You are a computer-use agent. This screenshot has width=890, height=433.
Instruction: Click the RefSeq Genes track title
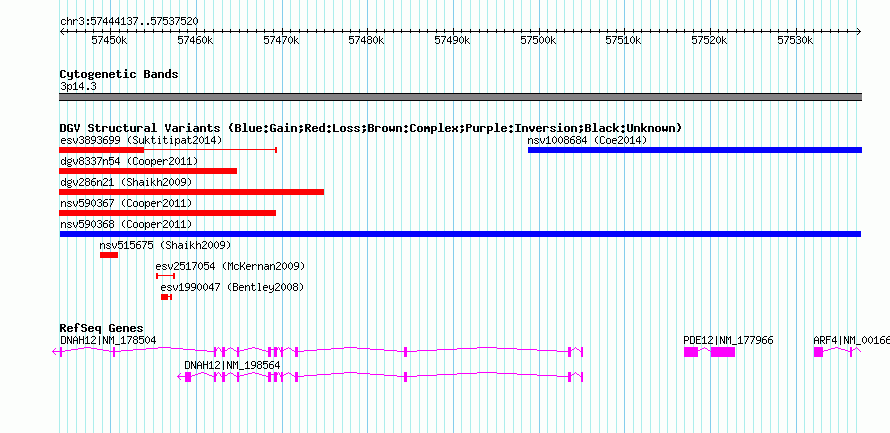coord(102,329)
